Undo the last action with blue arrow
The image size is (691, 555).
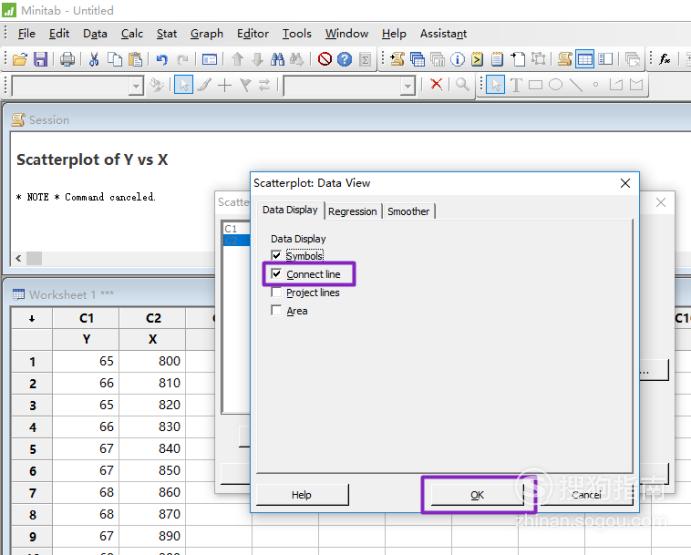pos(162,59)
